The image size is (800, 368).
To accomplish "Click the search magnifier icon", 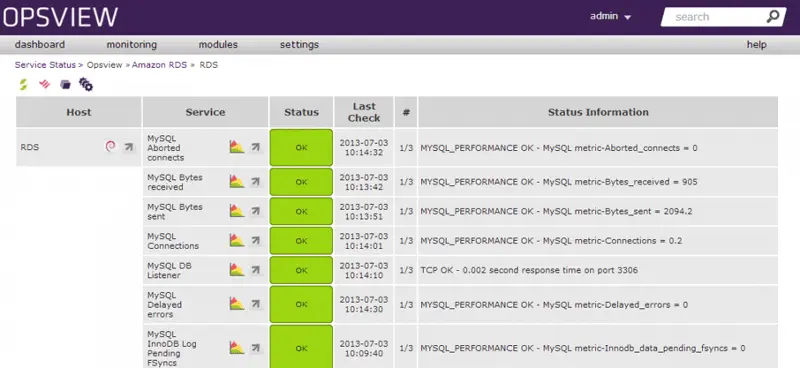I will 774,16.
